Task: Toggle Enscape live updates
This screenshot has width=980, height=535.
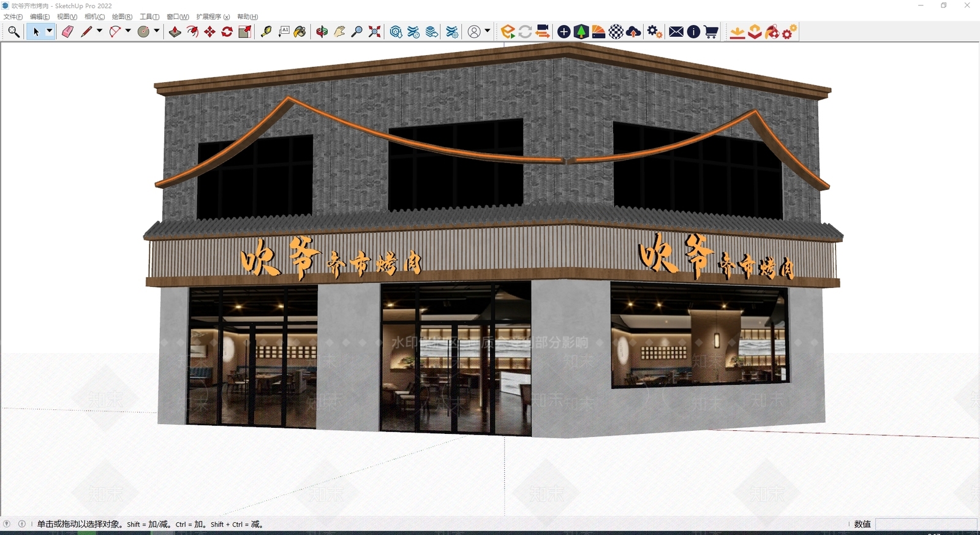Action: [525, 32]
